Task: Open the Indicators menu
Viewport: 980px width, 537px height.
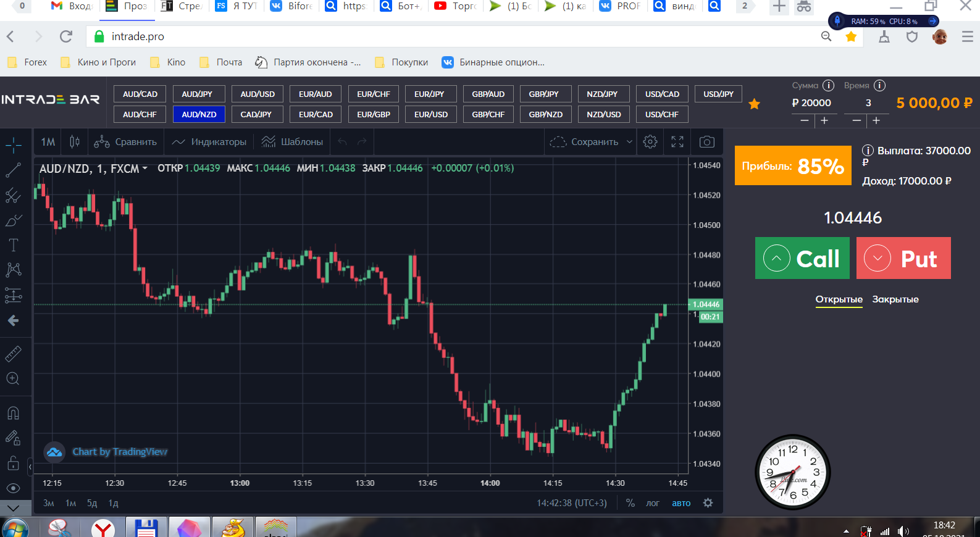Action: [x=209, y=142]
